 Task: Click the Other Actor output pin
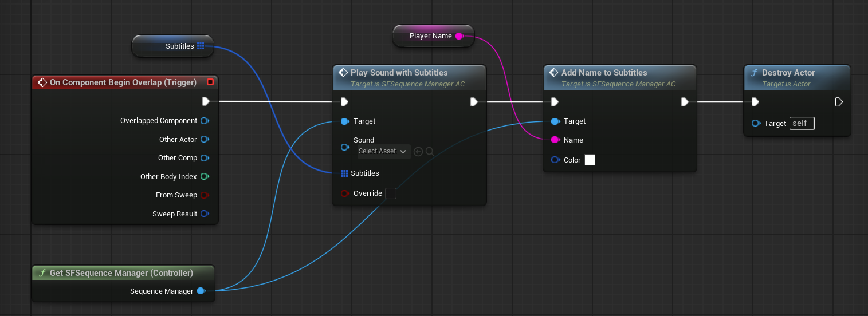coord(205,139)
